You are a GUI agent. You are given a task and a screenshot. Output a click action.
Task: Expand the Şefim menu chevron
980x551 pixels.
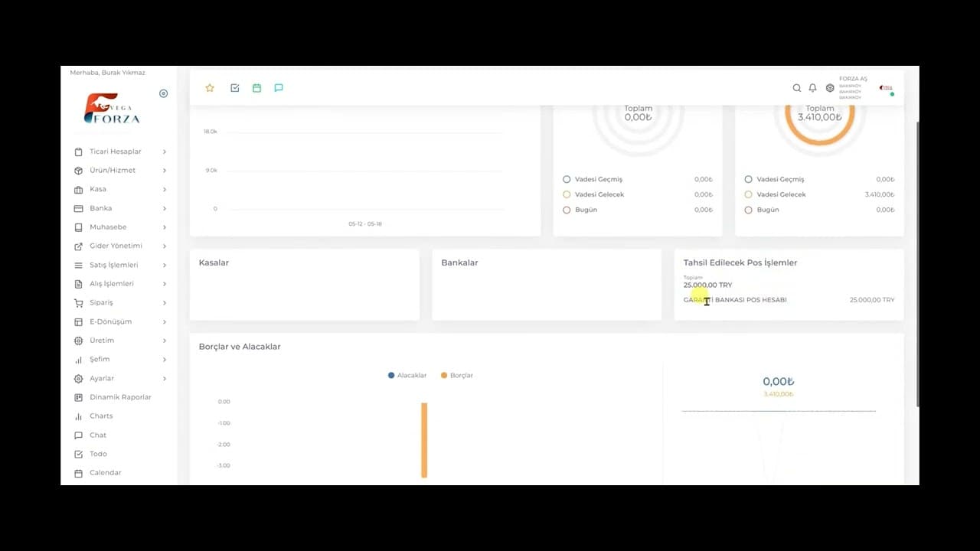tap(164, 359)
